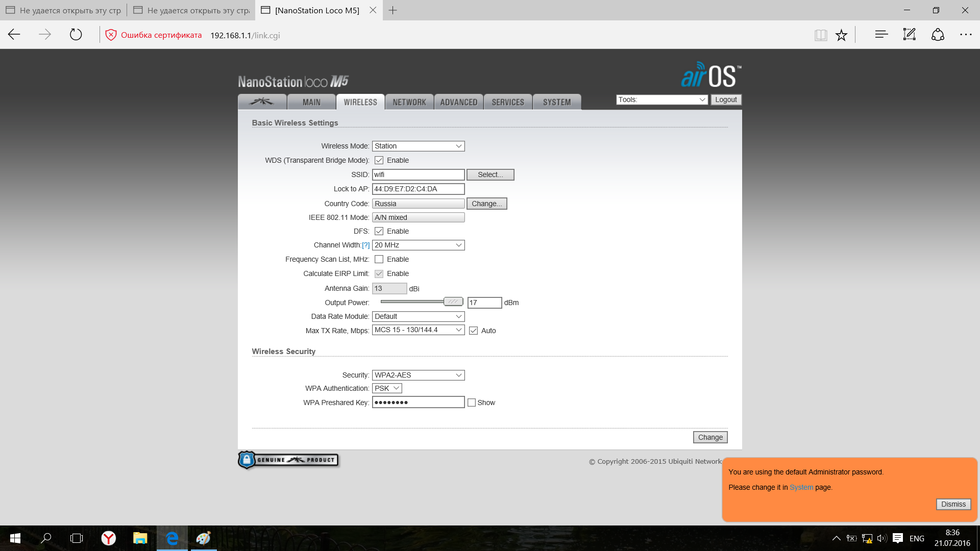980x551 pixels.
Task: Open the Channel Width dropdown
Action: pyautogui.click(x=418, y=245)
